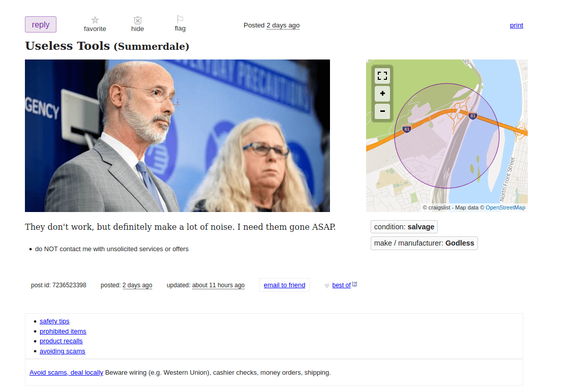Viewport: 571px width, 392px height.
Task: Expand the map to fullscreen
Action: coord(382,76)
